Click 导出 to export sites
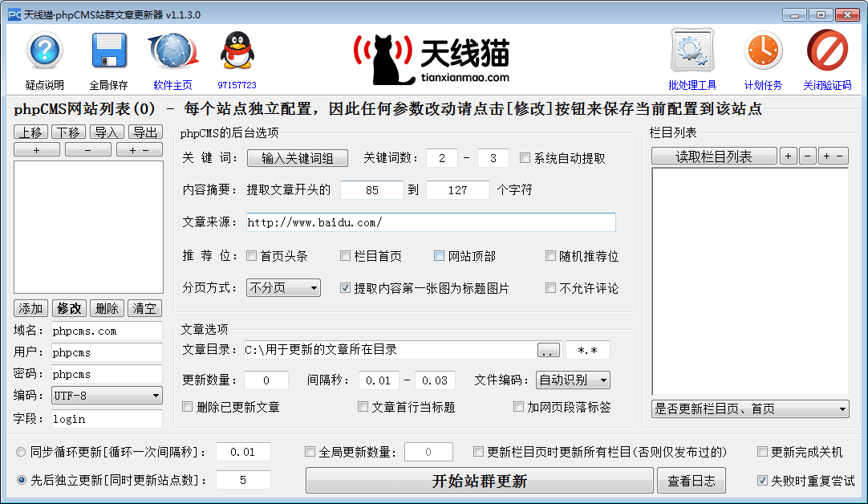This screenshot has width=868, height=504. [x=145, y=132]
